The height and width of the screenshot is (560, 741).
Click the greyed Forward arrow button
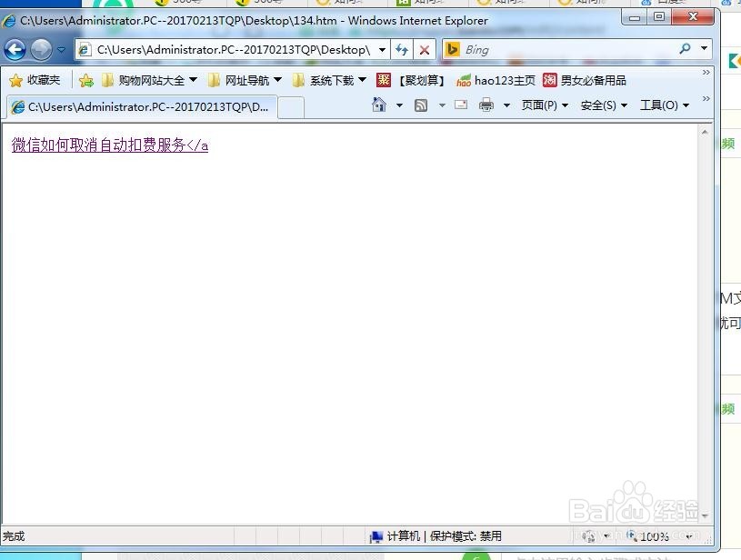pos(41,50)
